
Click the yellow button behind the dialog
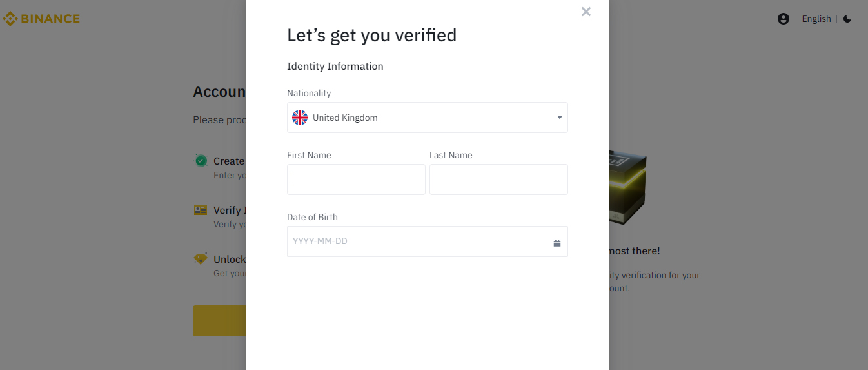click(x=219, y=321)
